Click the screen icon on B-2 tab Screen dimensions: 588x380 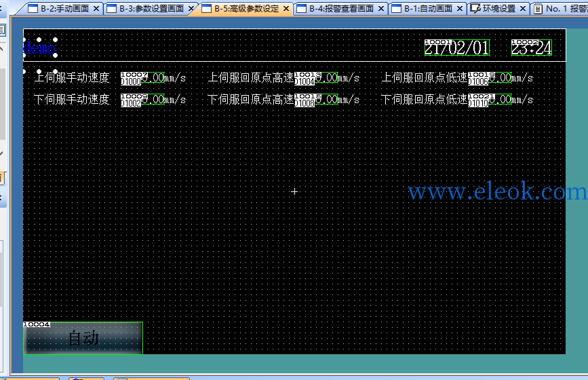[33, 8]
